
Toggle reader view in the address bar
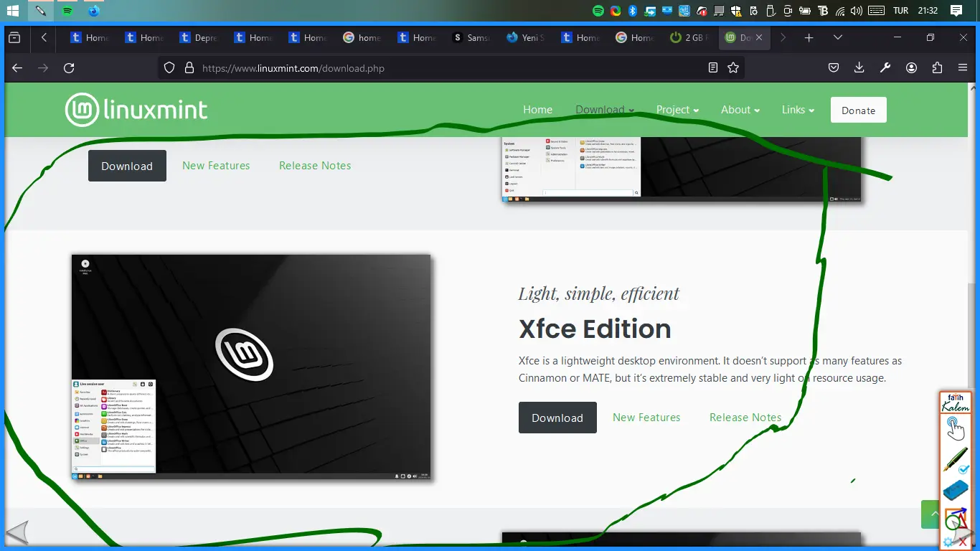click(x=713, y=68)
